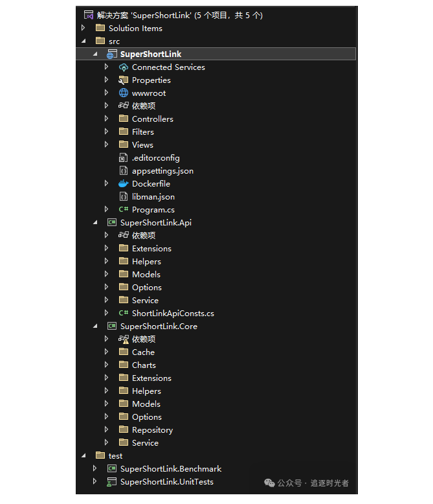Click the SuperShortLink web project icon
This screenshot has height=504, width=433.
click(x=111, y=54)
